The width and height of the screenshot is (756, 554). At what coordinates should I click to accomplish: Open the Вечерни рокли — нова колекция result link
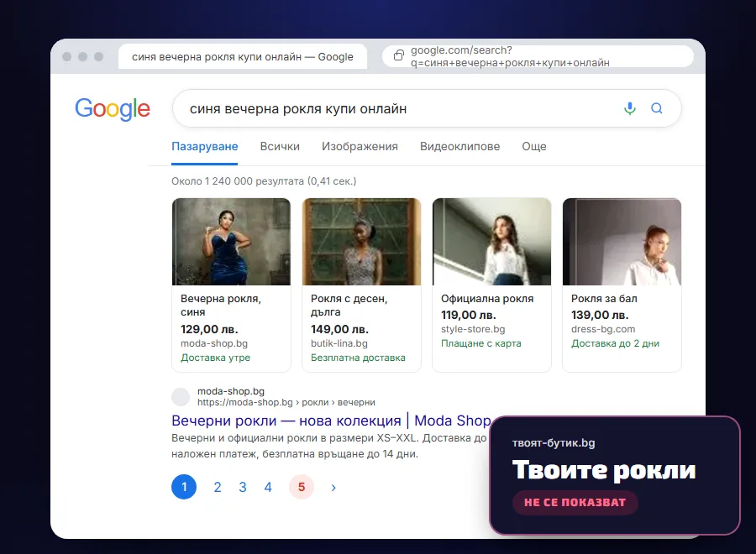coord(331,421)
